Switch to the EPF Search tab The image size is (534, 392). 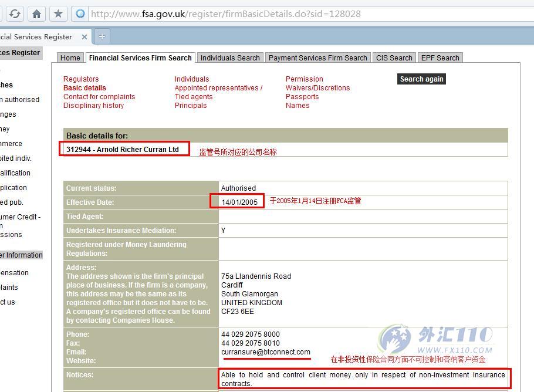[x=440, y=58]
